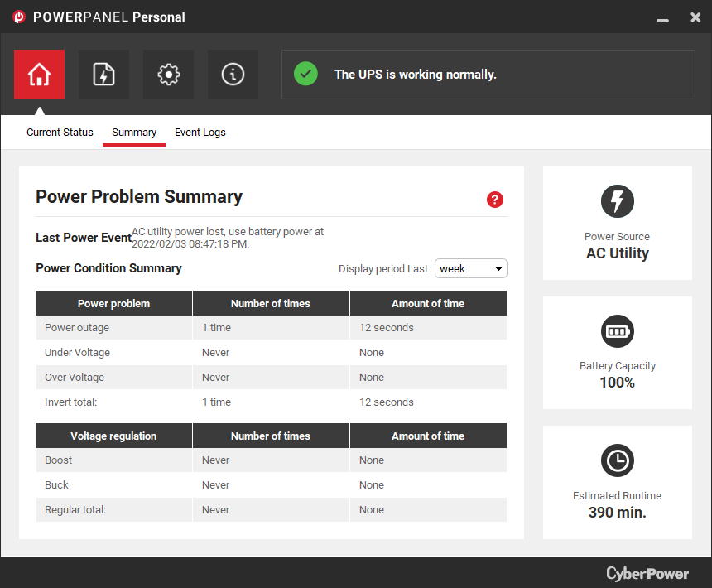Click the Power problem column header

click(113, 303)
